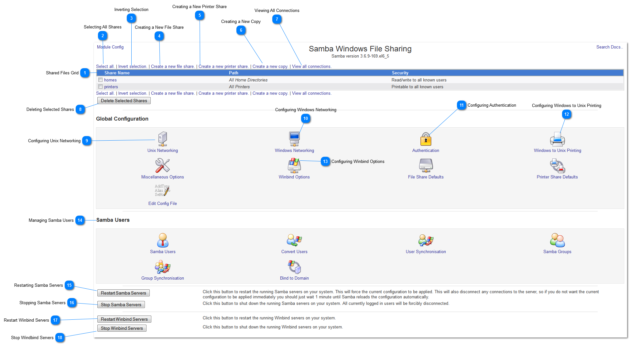Open the Edit Config File pencil icon

tap(162, 191)
